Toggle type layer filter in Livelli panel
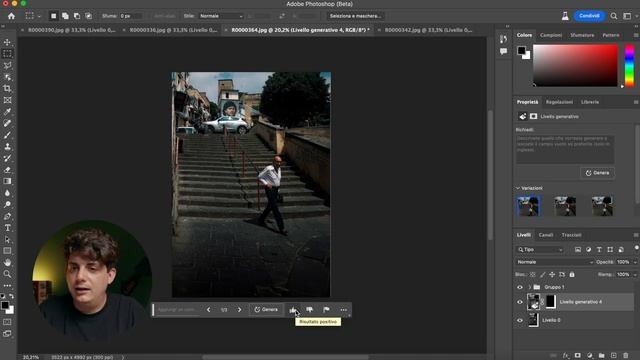Screen dimensions: 640x360 599,249
